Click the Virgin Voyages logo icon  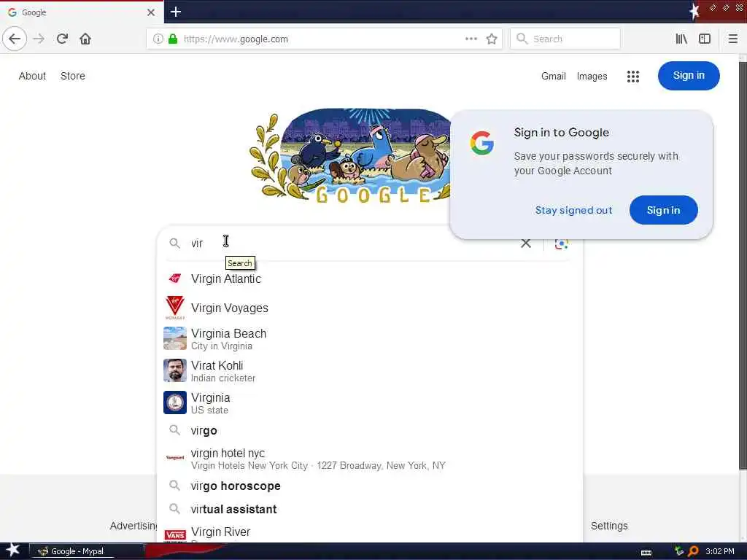point(175,308)
